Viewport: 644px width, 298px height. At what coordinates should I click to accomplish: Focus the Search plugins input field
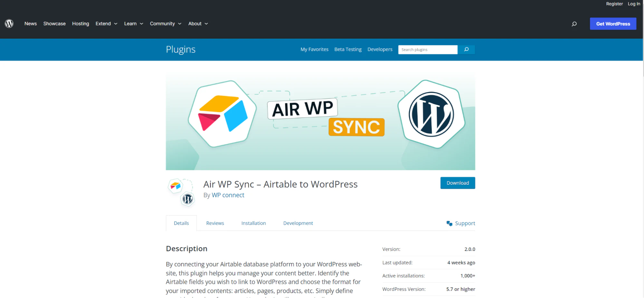[x=428, y=50]
